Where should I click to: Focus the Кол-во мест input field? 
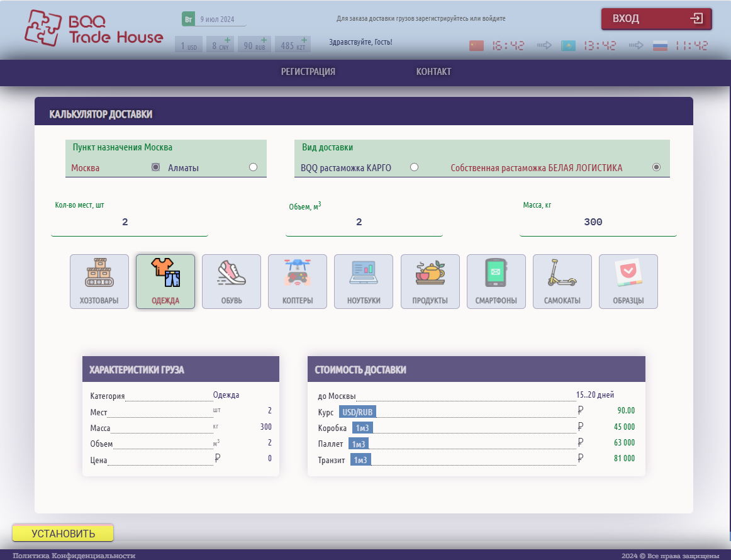click(x=130, y=222)
